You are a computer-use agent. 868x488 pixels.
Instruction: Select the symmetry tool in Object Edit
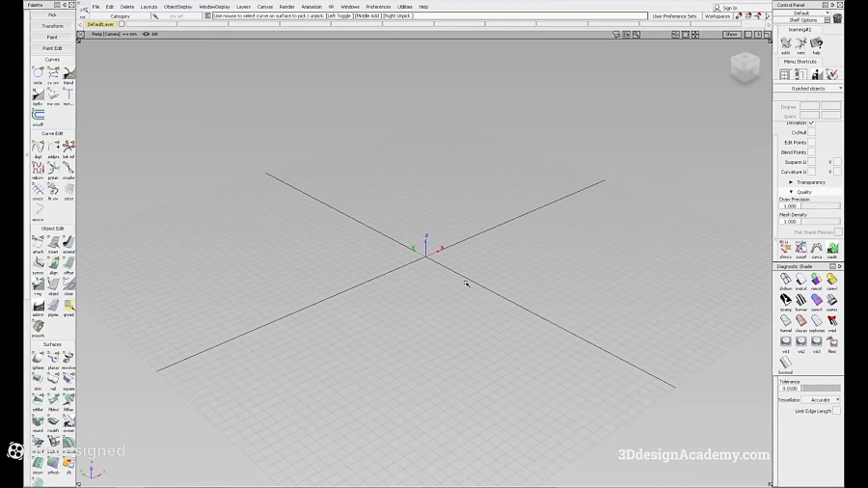coord(38,263)
